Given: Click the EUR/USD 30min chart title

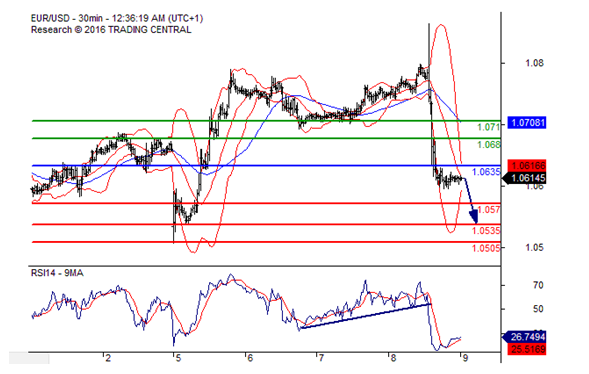Looking at the screenshot, I should point(117,18).
